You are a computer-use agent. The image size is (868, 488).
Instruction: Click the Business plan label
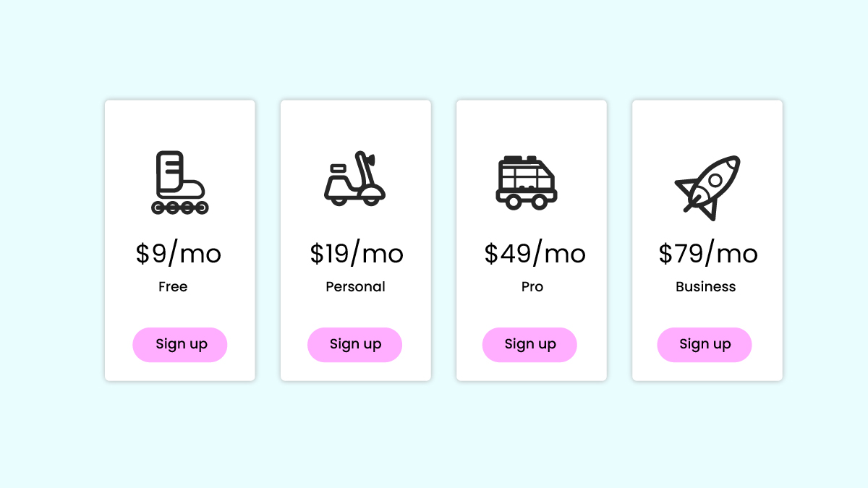(x=706, y=287)
